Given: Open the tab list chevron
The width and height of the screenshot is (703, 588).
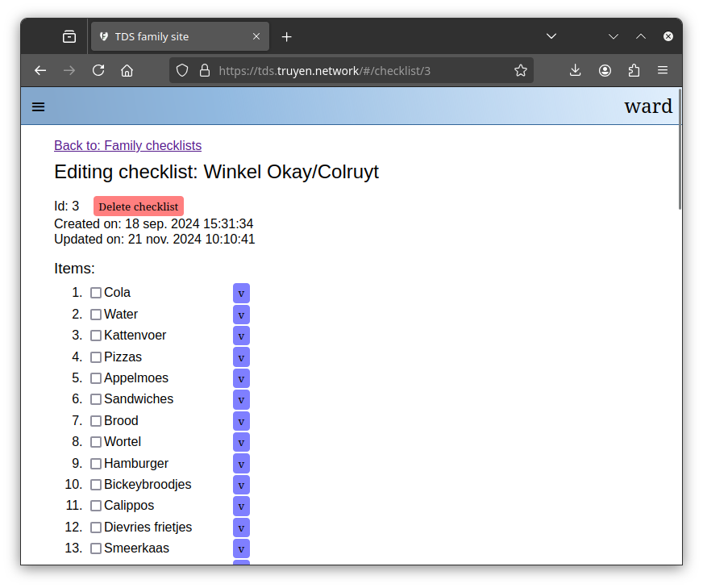Looking at the screenshot, I should tap(551, 36).
